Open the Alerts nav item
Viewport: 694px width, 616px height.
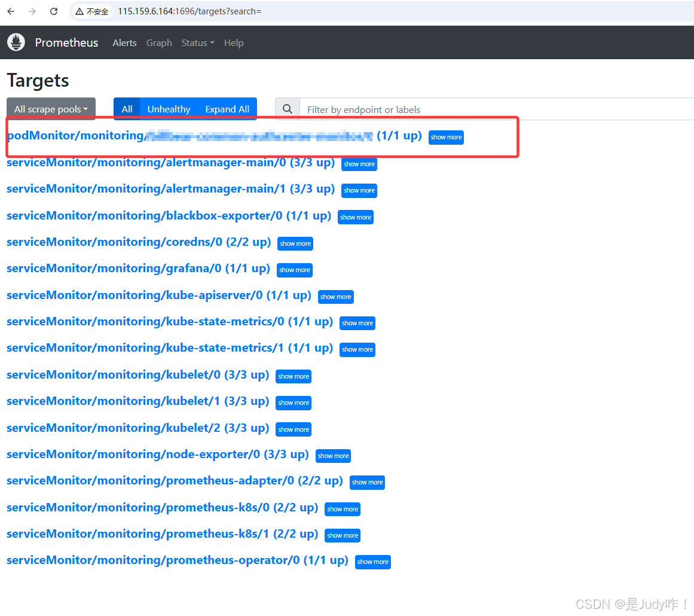pos(124,43)
